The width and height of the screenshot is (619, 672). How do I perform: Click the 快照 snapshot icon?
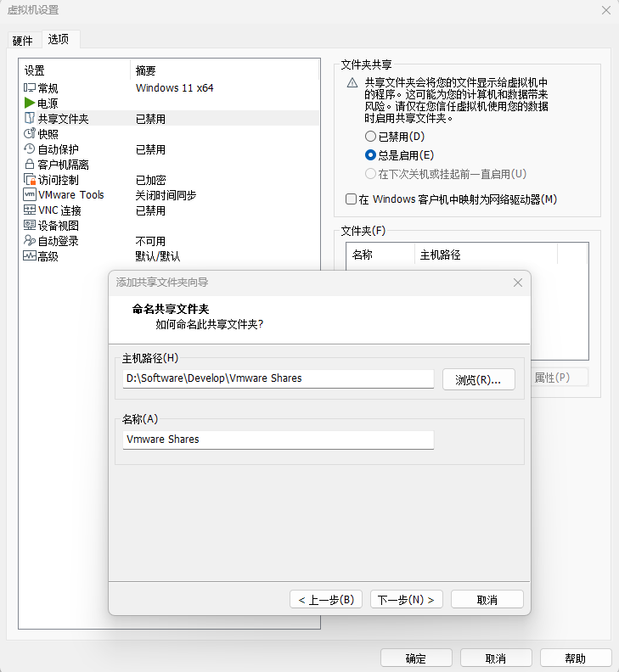pos(29,134)
